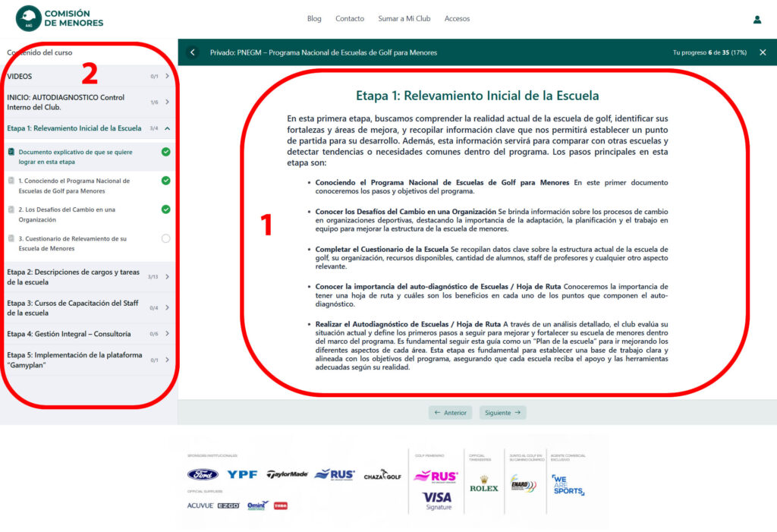Click the E-Z-GO supplier logo
Image resolution: width=777 pixels, height=532 pixels.
tap(228, 505)
